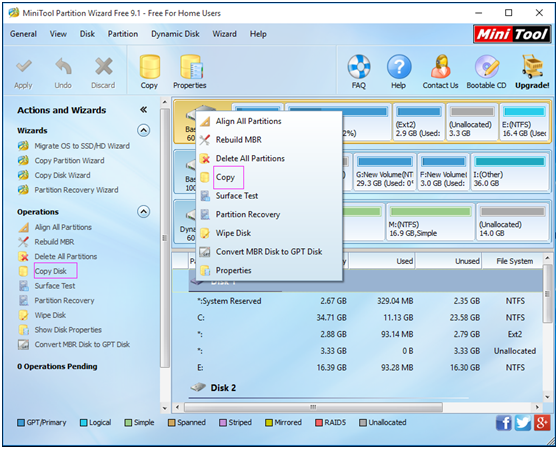Open the Partition menu
Image resolution: width=558 pixels, height=449 pixels.
click(x=123, y=34)
